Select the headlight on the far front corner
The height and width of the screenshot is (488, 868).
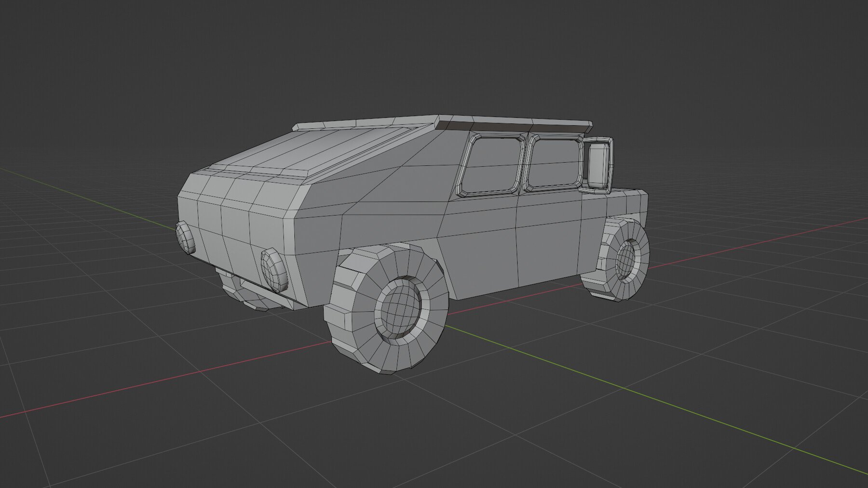[185, 237]
